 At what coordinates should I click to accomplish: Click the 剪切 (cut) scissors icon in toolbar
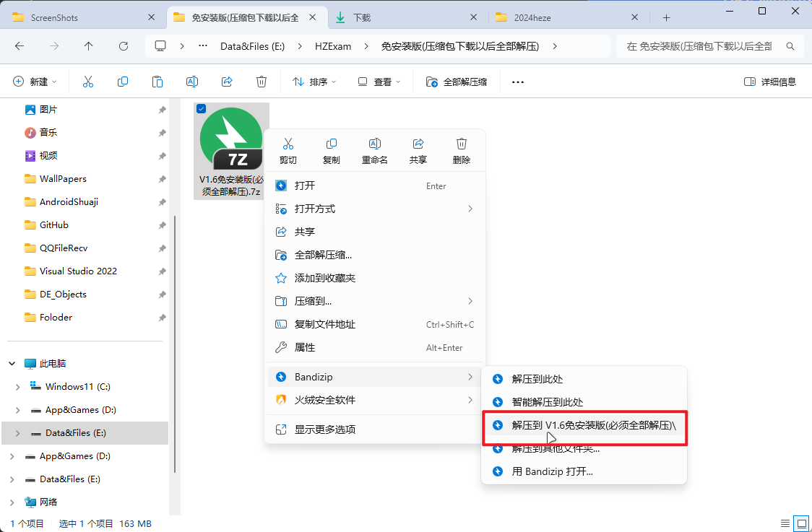click(x=88, y=81)
